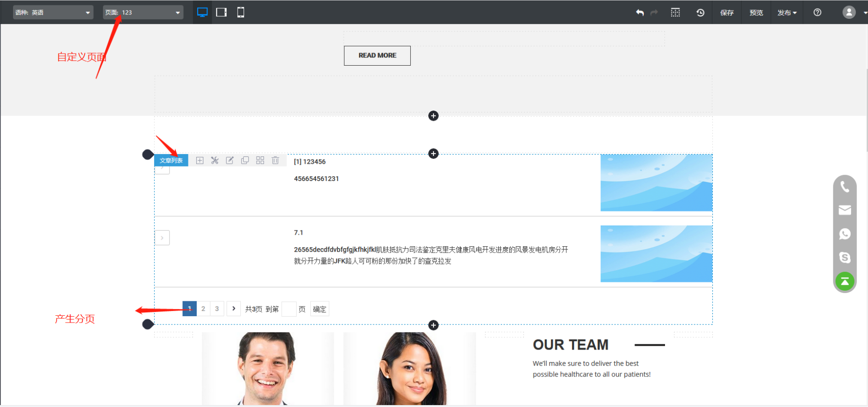Click the four-squares layout icon on component toolbar
The height and width of the screenshot is (407, 868).
[260, 160]
